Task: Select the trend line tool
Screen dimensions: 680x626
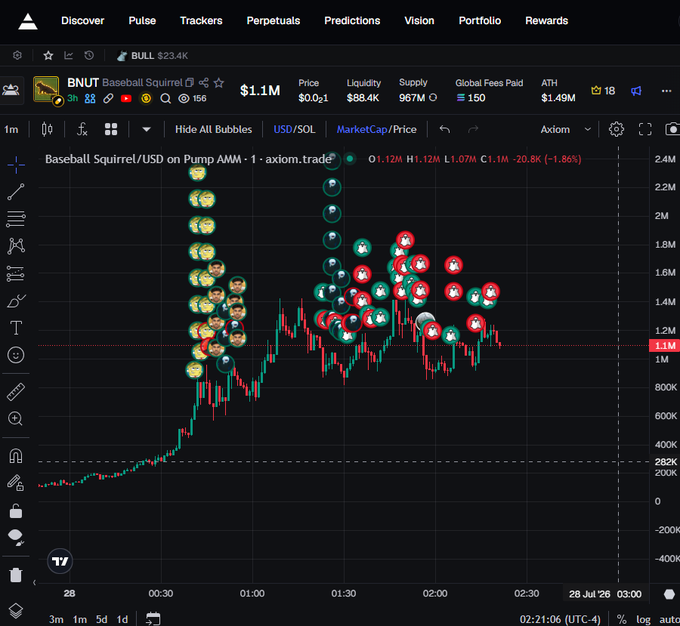Action: click(x=16, y=192)
